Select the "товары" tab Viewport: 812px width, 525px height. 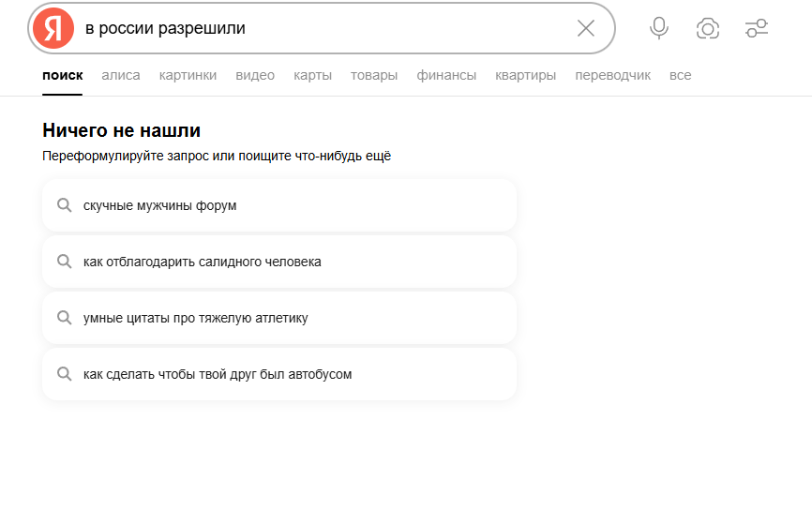(x=374, y=75)
